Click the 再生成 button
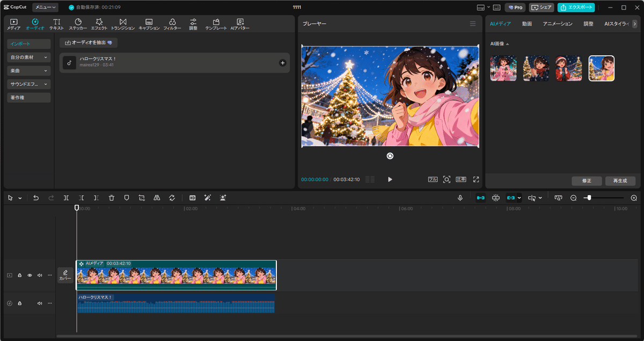Screen dimensions: 644x341 coord(620,181)
